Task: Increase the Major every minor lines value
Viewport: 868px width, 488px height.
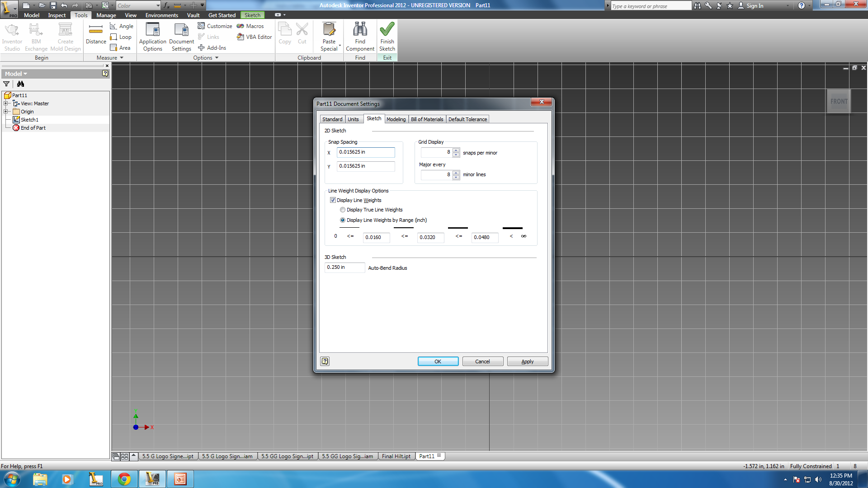Action: pos(456,172)
